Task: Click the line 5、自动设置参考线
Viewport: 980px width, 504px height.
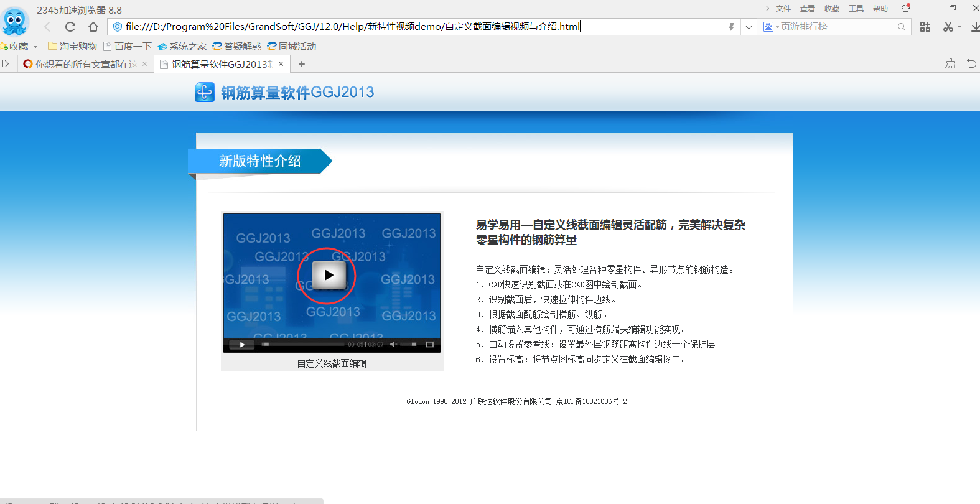Action: pyautogui.click(x=598, y=344)
